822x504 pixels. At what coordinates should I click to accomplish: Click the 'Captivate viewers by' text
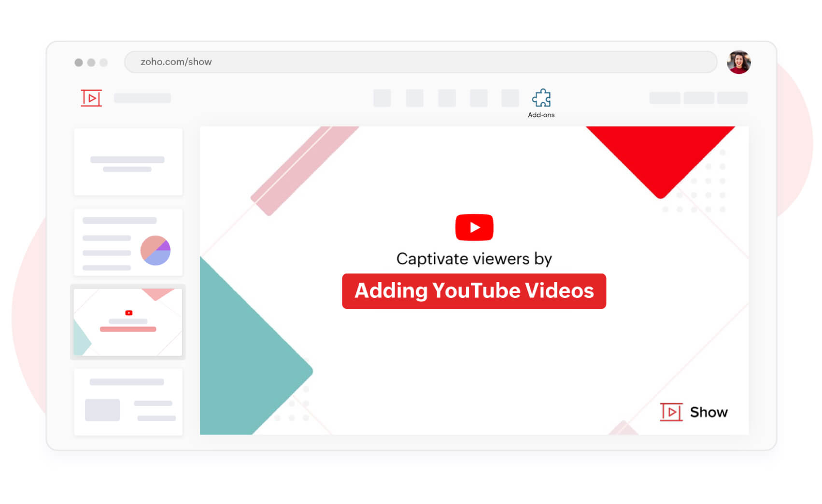coord(474,259)
